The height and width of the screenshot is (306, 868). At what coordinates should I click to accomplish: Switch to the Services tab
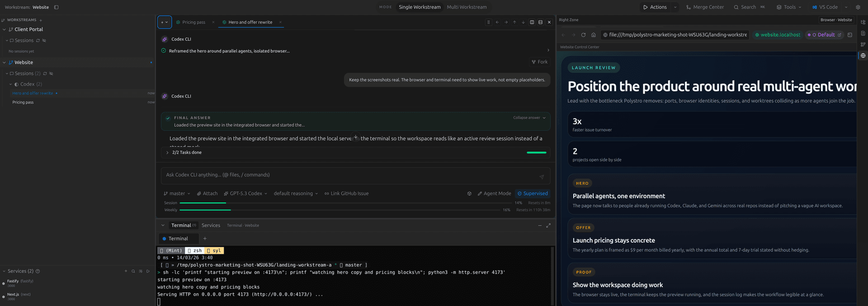[211, 225]
